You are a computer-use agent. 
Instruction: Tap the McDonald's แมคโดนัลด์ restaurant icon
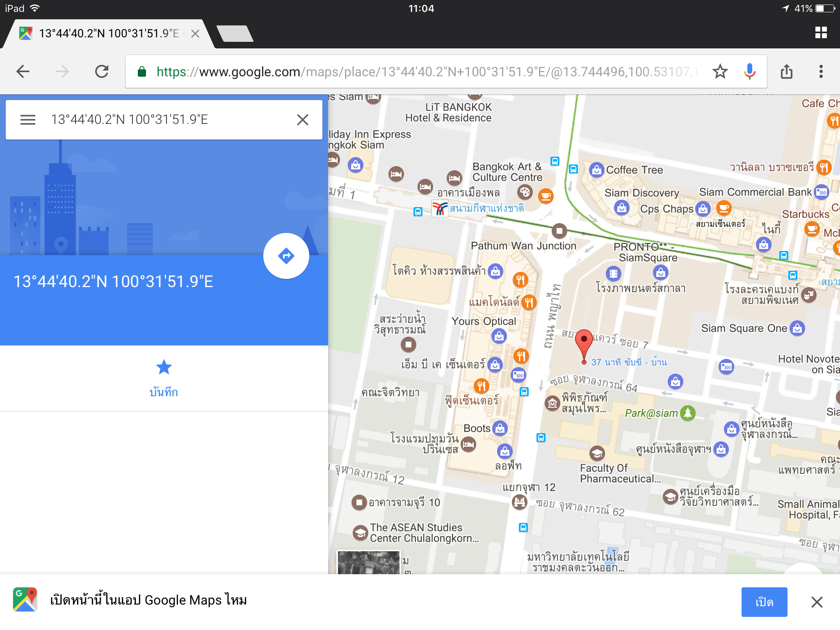529,303
